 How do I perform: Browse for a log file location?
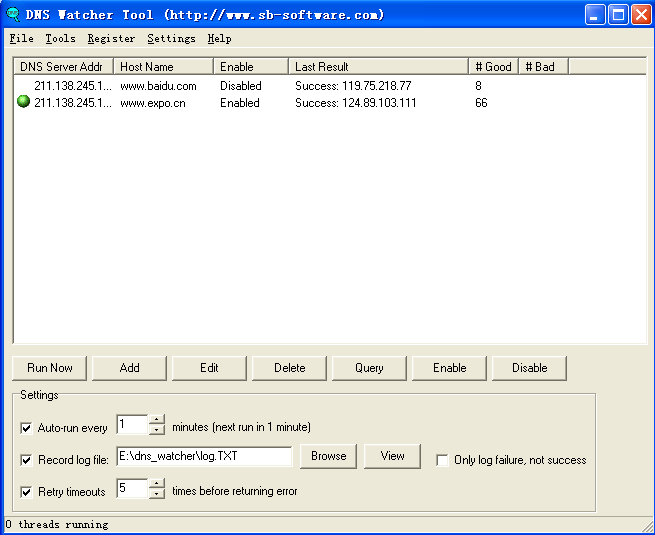point(328,456)
